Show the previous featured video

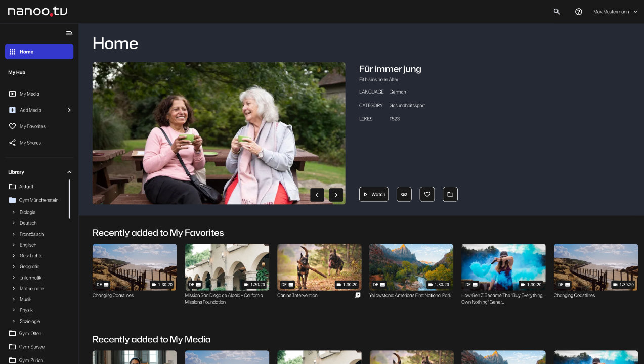pos(317,195)
